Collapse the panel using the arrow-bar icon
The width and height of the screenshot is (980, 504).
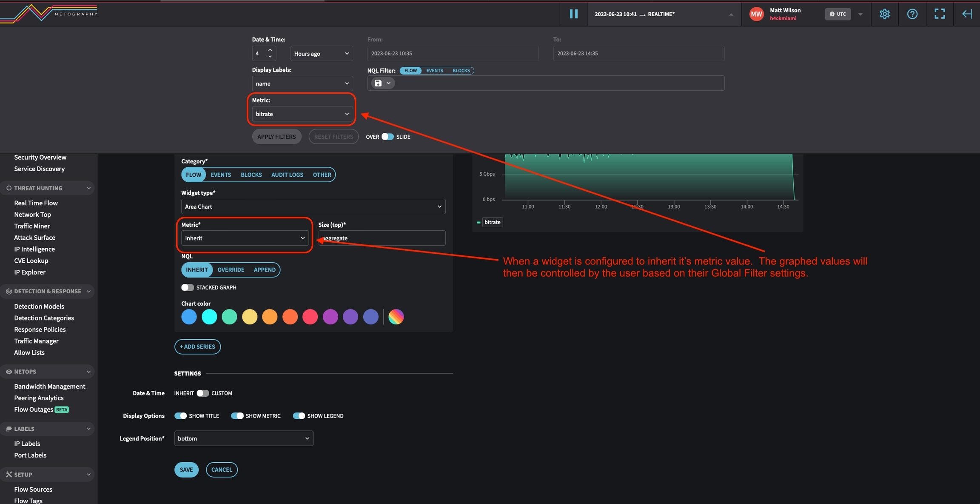tap(966, 14)
